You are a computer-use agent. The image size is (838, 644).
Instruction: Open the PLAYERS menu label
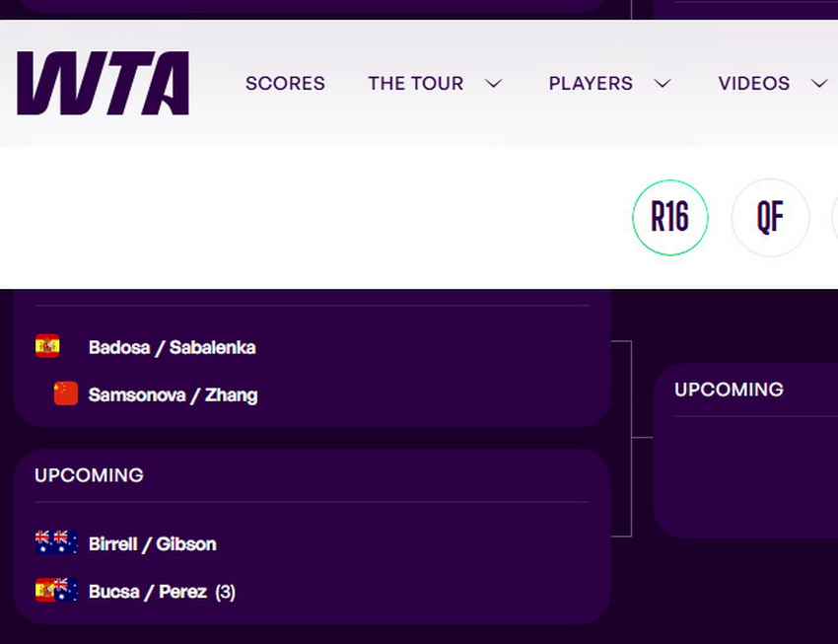click(591, 84)
